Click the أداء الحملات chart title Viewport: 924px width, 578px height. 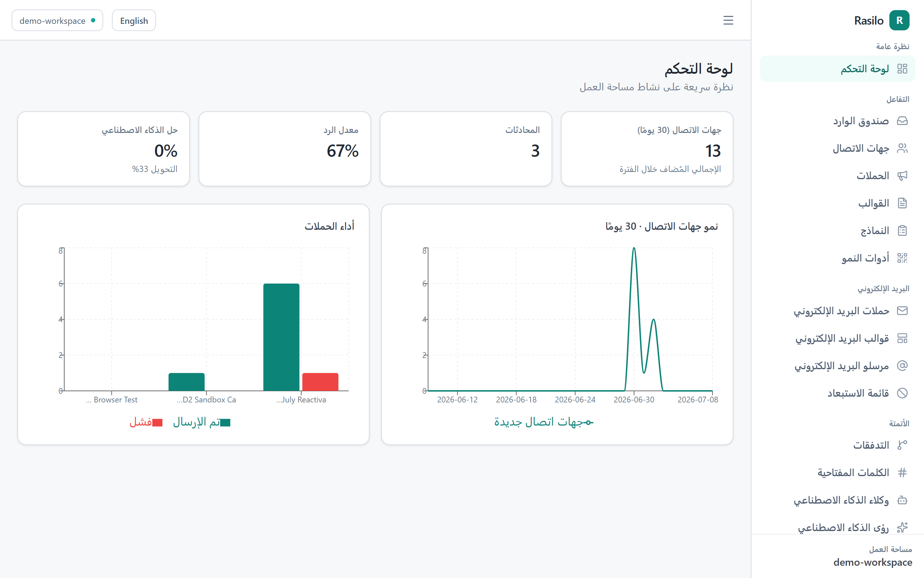[329, 226]
